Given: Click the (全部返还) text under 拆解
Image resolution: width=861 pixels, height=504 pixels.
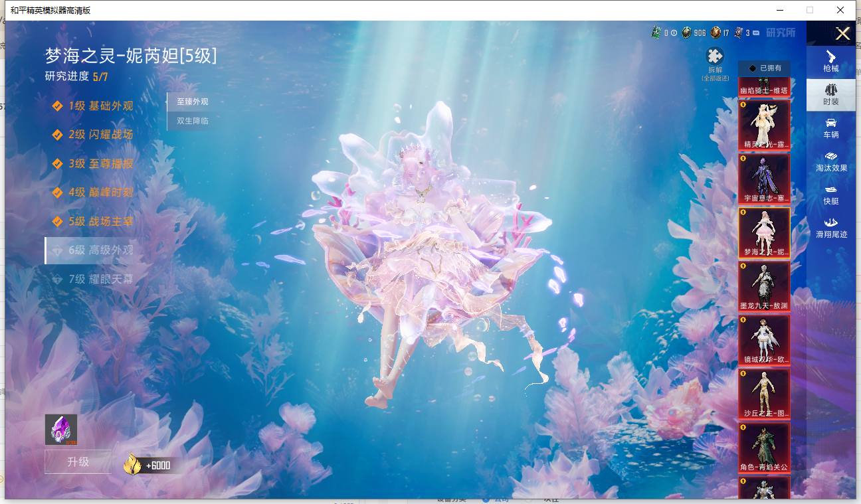Looking at the screenshot, I should coord(715,78).
